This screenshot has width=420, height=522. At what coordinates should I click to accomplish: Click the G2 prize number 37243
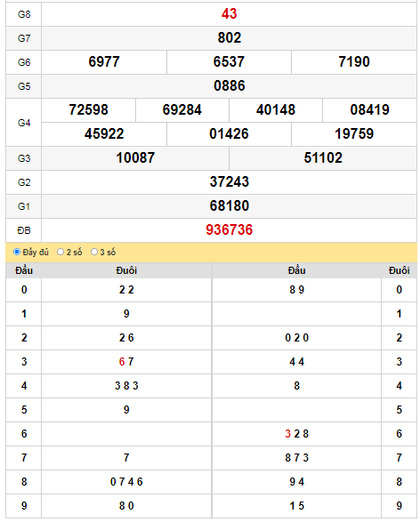tap(230, 181)
